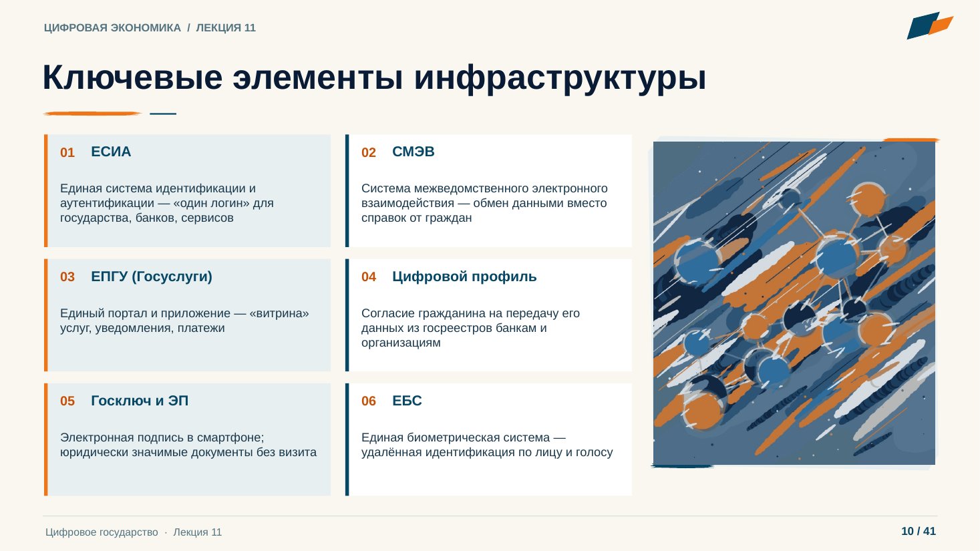980x551 pixels.
Task: Click the card number '02'
Action: point(369,153)
